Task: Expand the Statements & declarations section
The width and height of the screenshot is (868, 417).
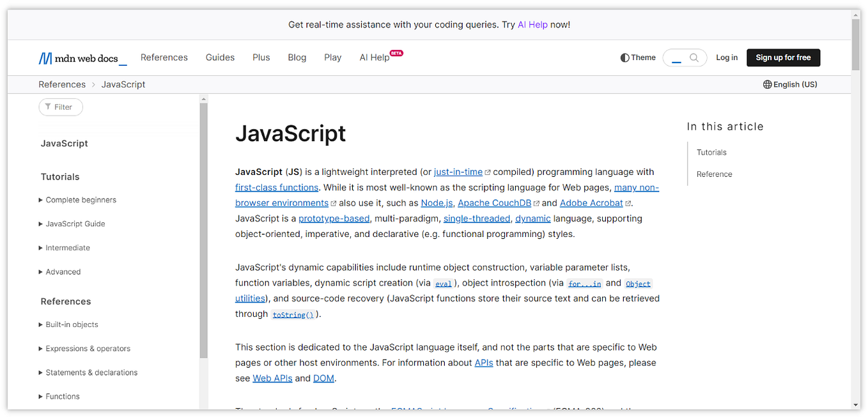Action: pos(91,372)
